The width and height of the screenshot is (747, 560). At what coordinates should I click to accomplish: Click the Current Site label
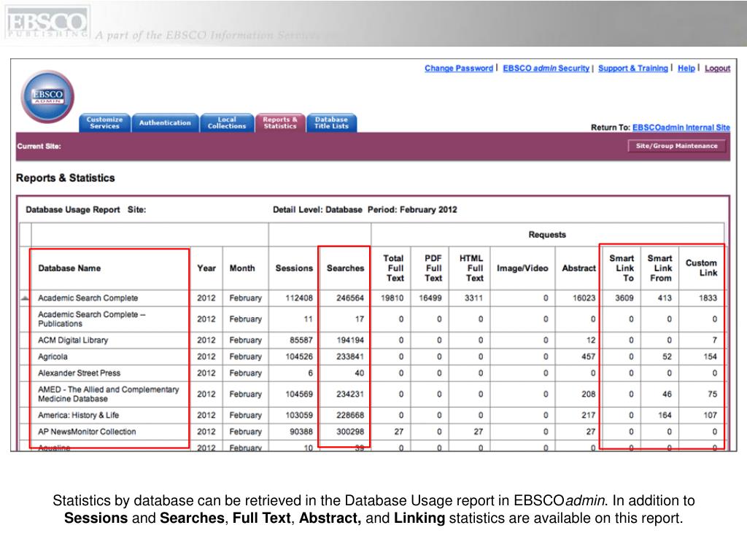pyautogui.click(x=39, y=146)
